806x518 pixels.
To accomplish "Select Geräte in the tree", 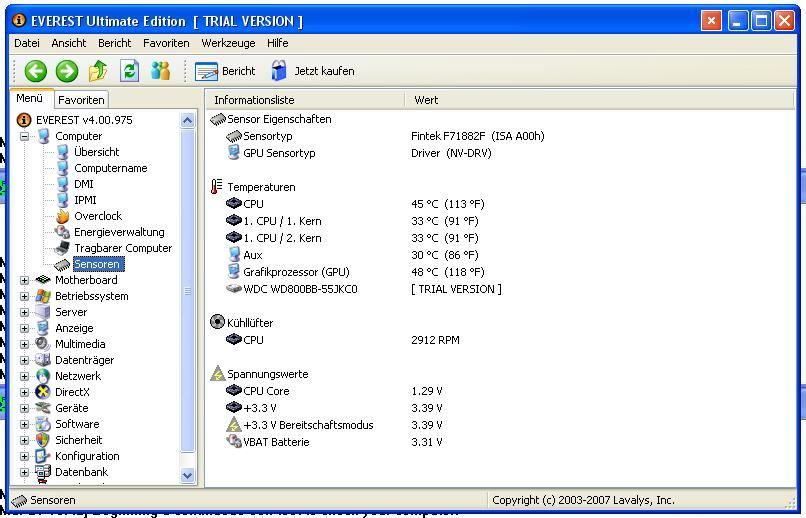I will [x=71, y=408].
